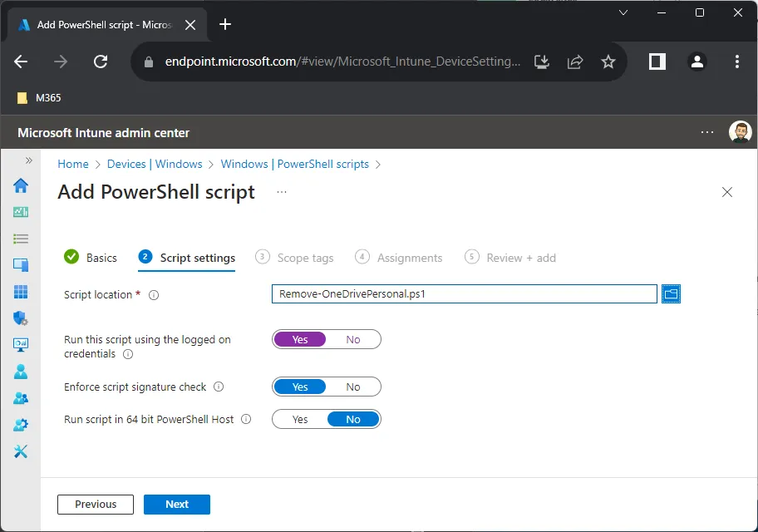This screenshot has height=532, width=758.
Task: Open Troubleshooting tools icon in sidebar
Action: tap(21, 451)
